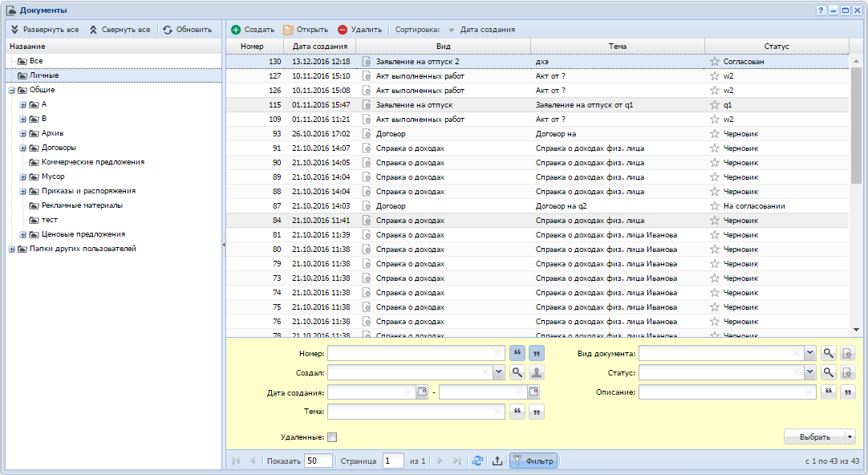Sort by the Статус column header
Image resolution: width=868 pixels, height=475 pixels.
click(777, 47)
